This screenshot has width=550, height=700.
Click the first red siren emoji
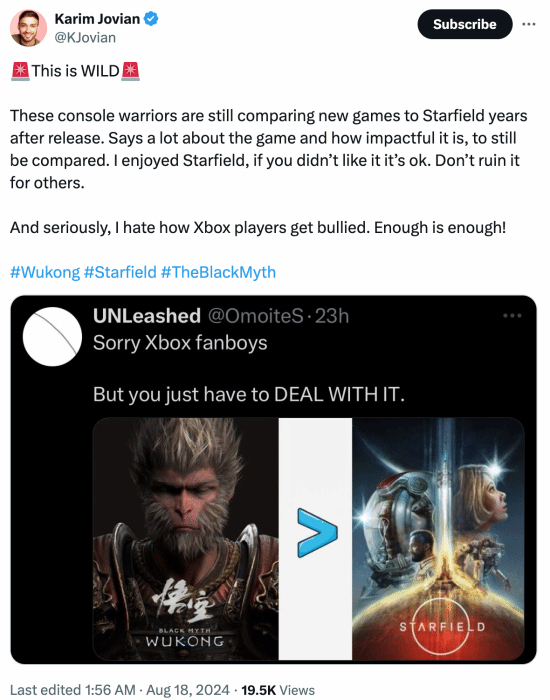pos(20,71)
